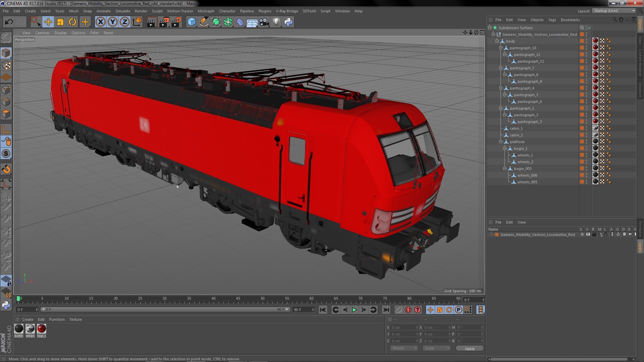644x362 pixels.
Task: Select the Rotate tool in top toolbar
Action: tap(72, 22)
